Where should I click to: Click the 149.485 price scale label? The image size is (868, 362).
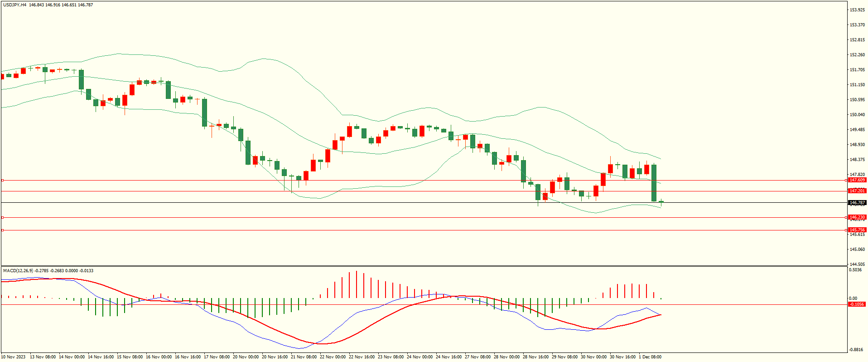tap(857, 130)
